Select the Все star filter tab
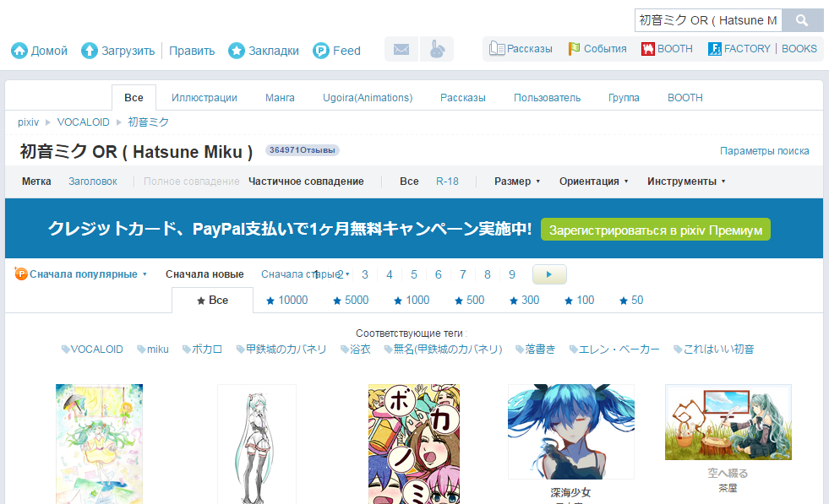 pyautogui.click(x=213, y=300)
